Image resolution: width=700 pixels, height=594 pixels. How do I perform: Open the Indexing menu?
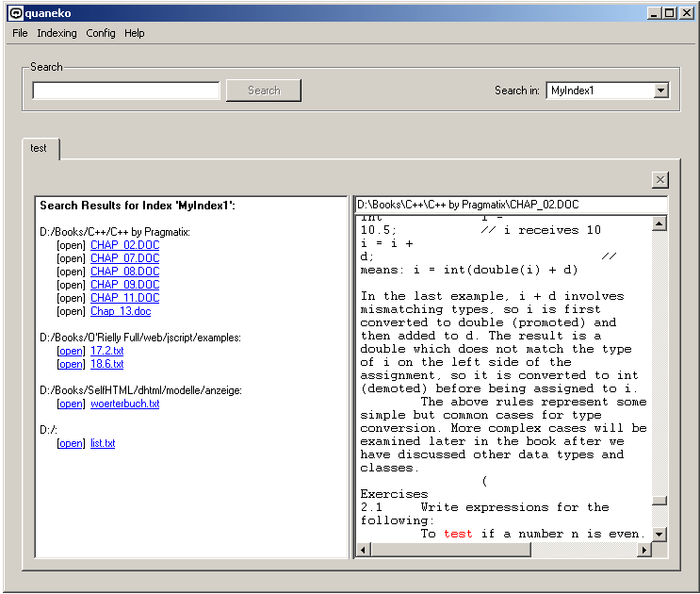57,33
